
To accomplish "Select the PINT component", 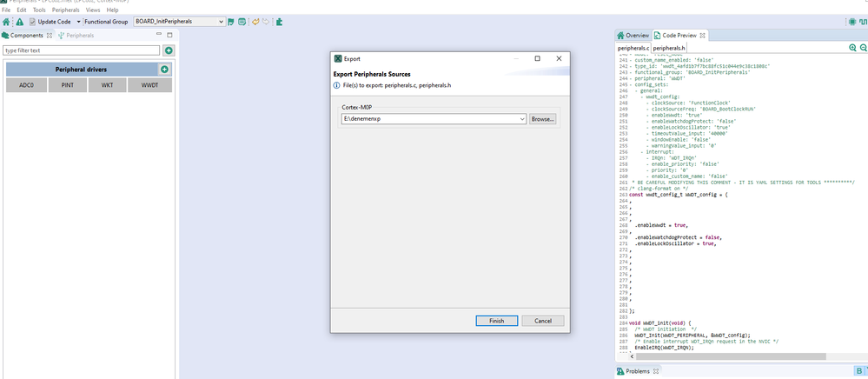I will point(66,85).
